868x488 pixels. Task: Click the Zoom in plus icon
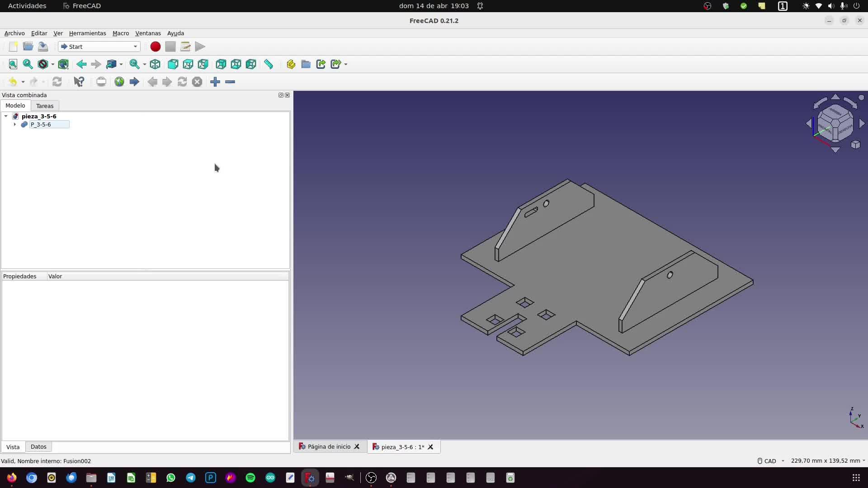[x=215, y=82]
